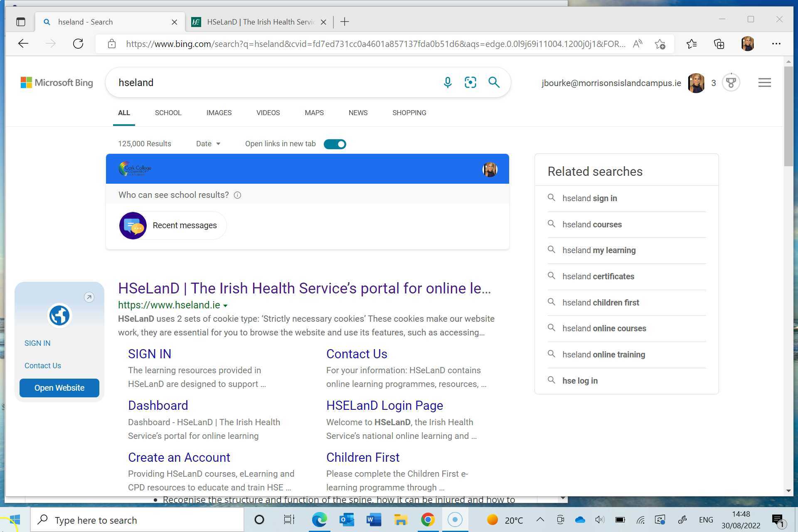
Task: Open the HSELanD Login Page link
Action: 384,405
